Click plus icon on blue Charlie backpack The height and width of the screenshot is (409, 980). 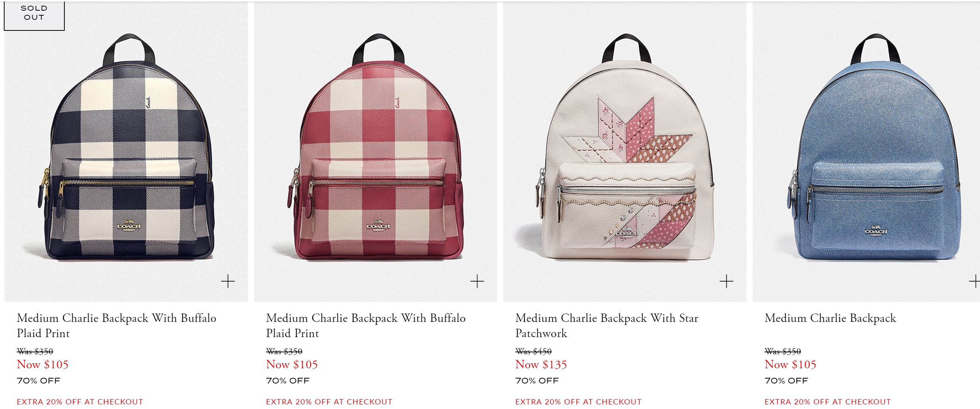pos(974,282)
